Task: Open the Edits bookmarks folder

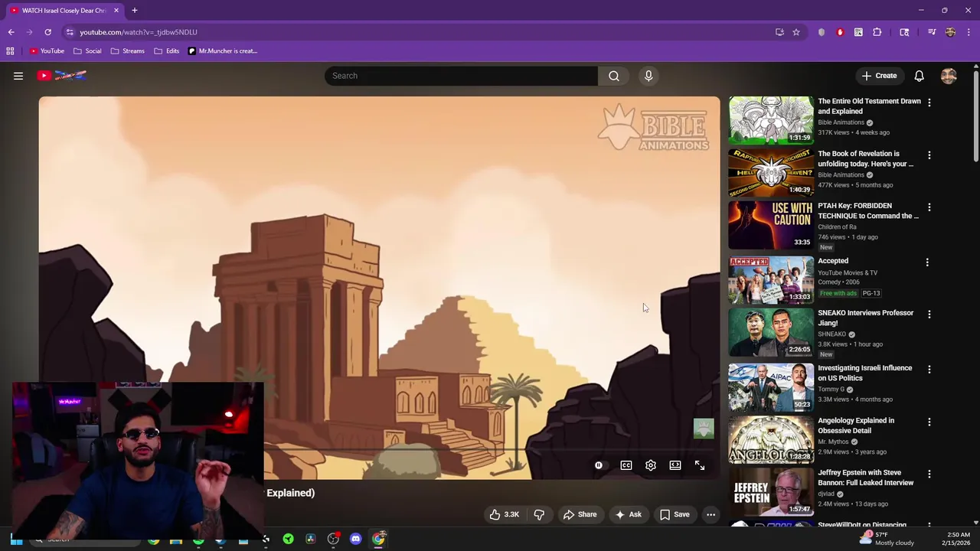Action: click(x=166, y=51)
